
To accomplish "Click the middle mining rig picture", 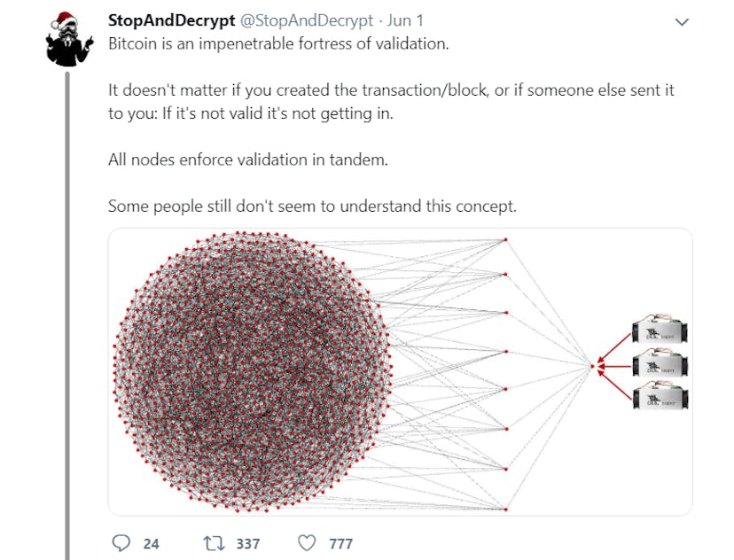I will pyautogui.click(x=660, y=364).
